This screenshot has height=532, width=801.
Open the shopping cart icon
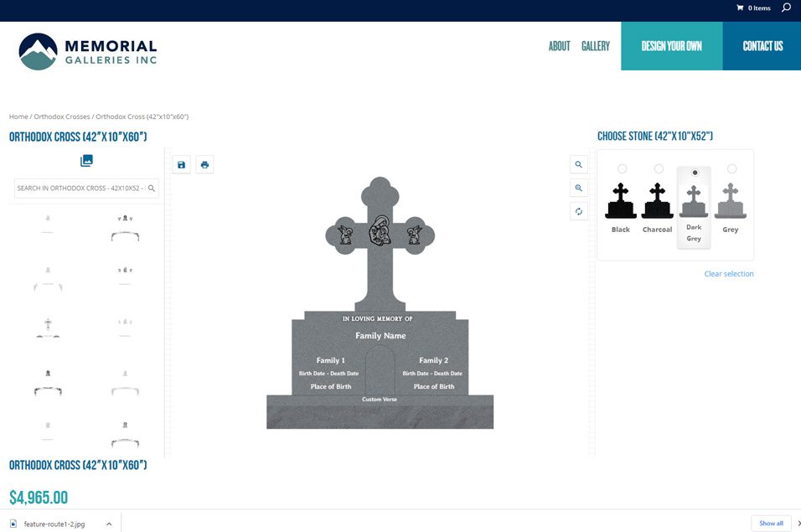(x=740, y=8)
